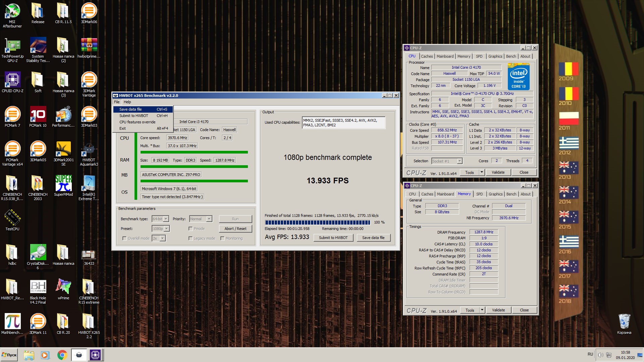
Task: Click the RU language indicator in tray
Action: tap(590, 354)
